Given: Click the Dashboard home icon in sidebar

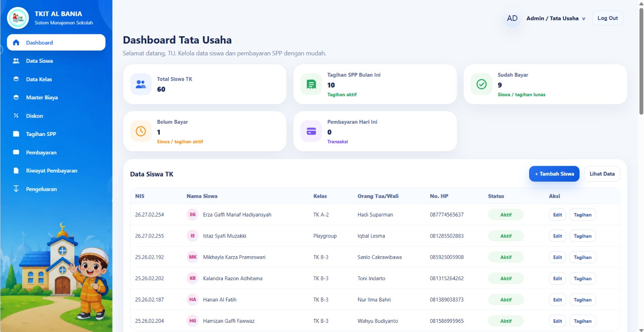Looking at the screenshot, I should (x=16, y=43).
